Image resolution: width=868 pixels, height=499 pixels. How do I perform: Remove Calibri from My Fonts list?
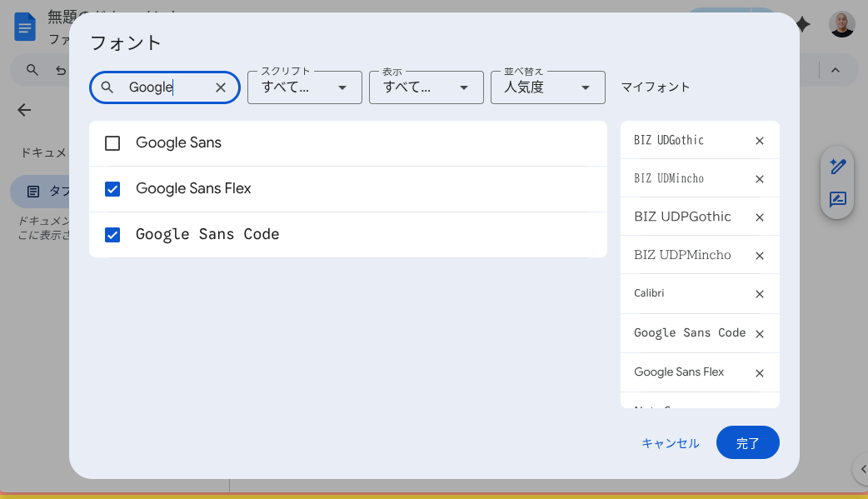(759, 294)
